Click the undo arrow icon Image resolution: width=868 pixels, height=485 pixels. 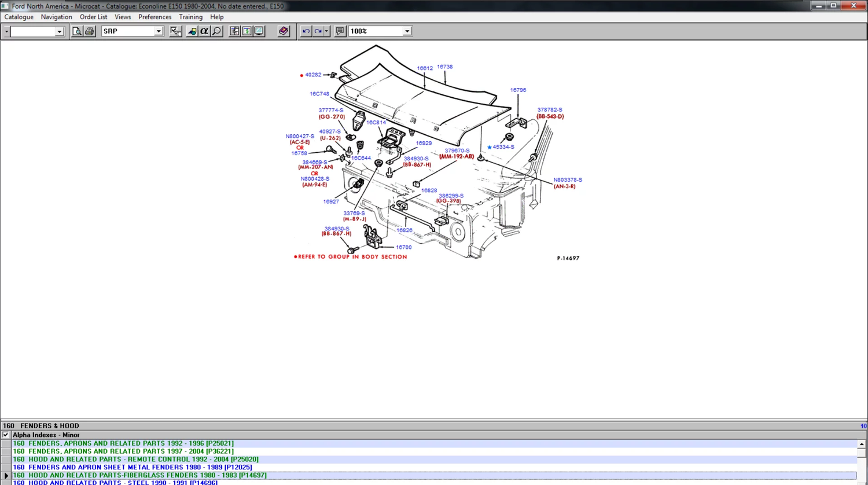(306, 31)
